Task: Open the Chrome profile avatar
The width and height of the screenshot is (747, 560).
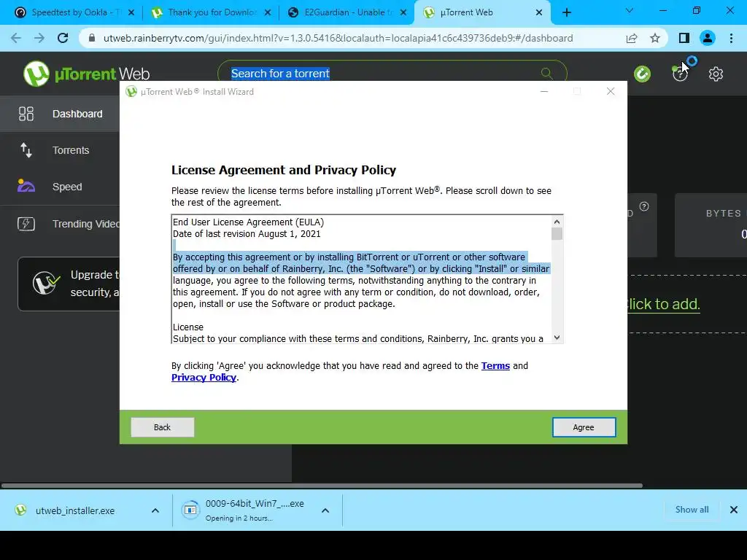Action: pyautogui.click(x=708, y=38)
